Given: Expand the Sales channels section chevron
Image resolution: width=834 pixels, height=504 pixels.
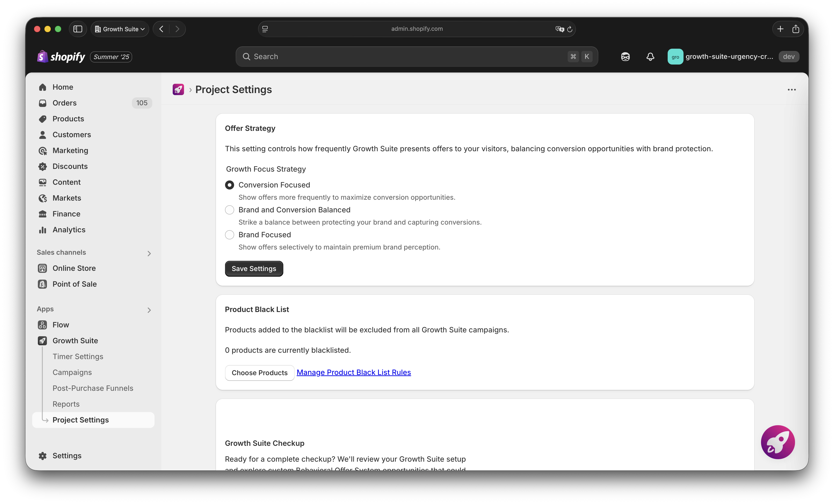Looking at the screenshot, I should click(x=149, y=253).
